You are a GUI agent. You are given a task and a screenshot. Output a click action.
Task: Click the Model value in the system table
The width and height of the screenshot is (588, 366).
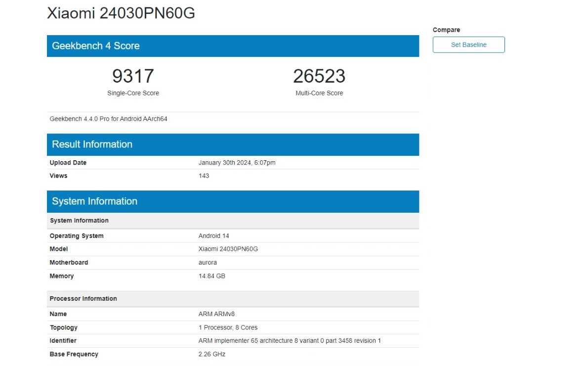point(228,249)
